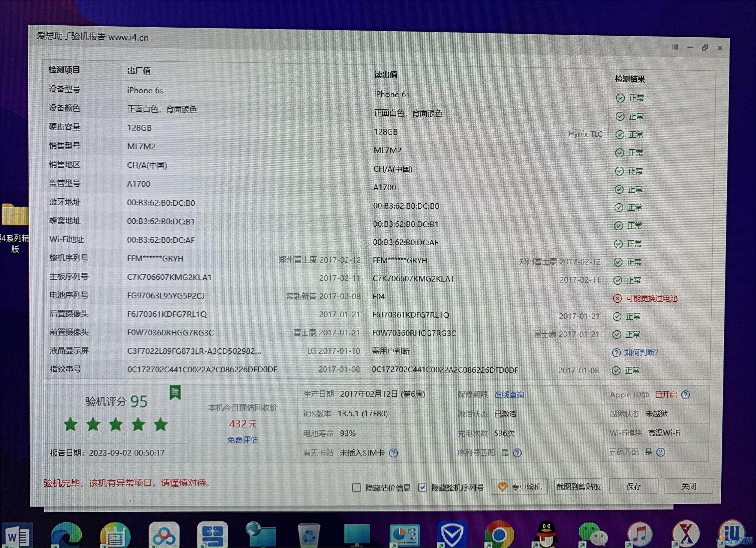Click the 读出值 column header

(x=386, y=75)
